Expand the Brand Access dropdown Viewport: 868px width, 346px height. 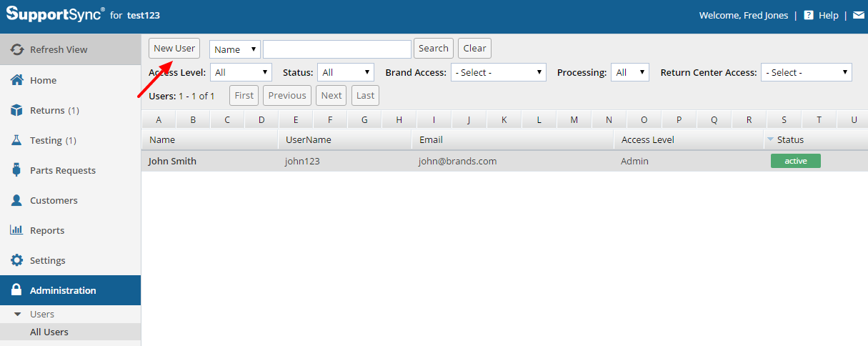pos(498,72)
